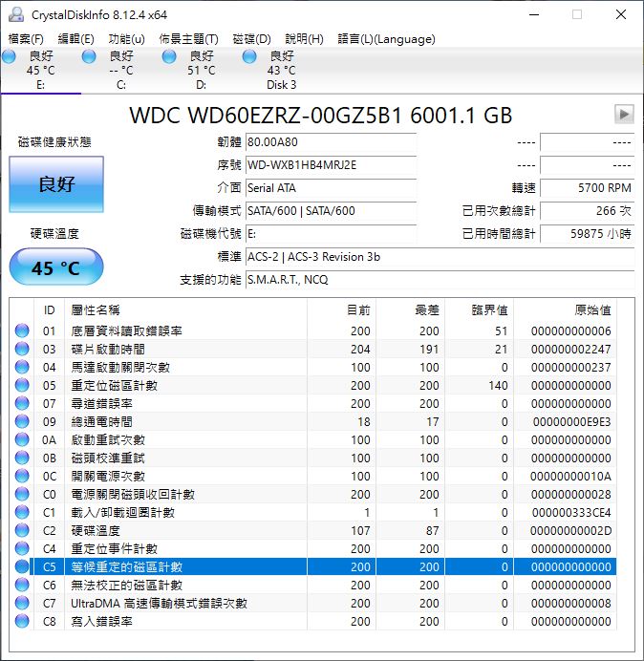The image size is (644, 661).
Task: Click status orb of attribute 0A row
Action: [x=22, y=439]
